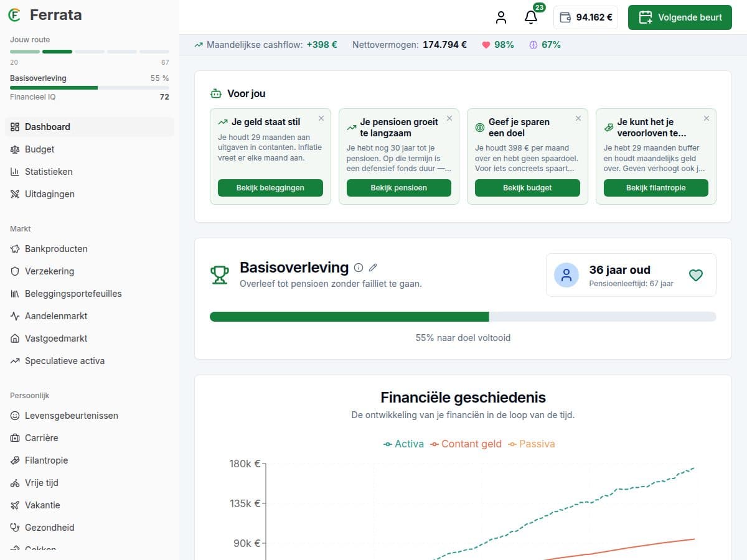Click the Levensgebeurtenissen smiley icon
This screenshot has height=560, width=747.
click(x=15, y=416)
